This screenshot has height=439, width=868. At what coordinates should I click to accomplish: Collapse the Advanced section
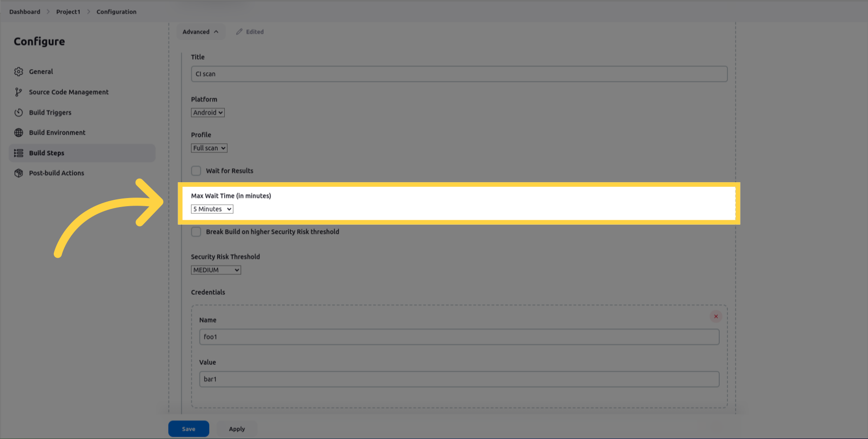click(200, 32)
